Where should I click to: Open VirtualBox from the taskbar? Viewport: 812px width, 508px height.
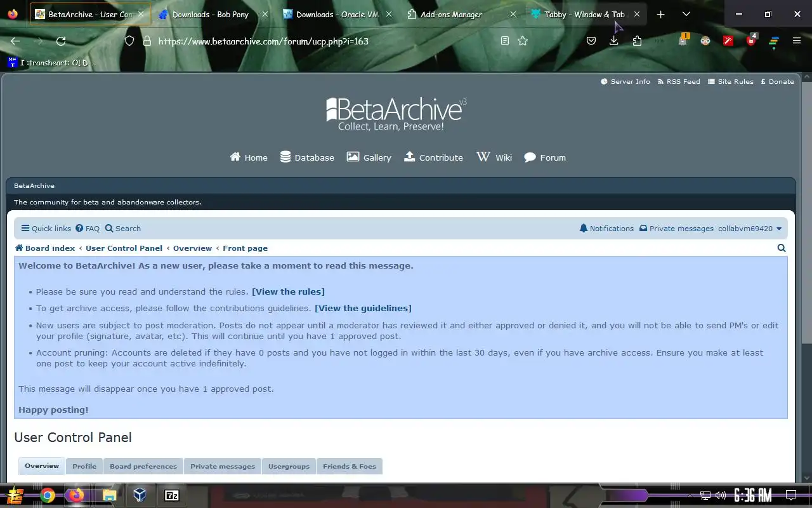click(x=140, y=495)
